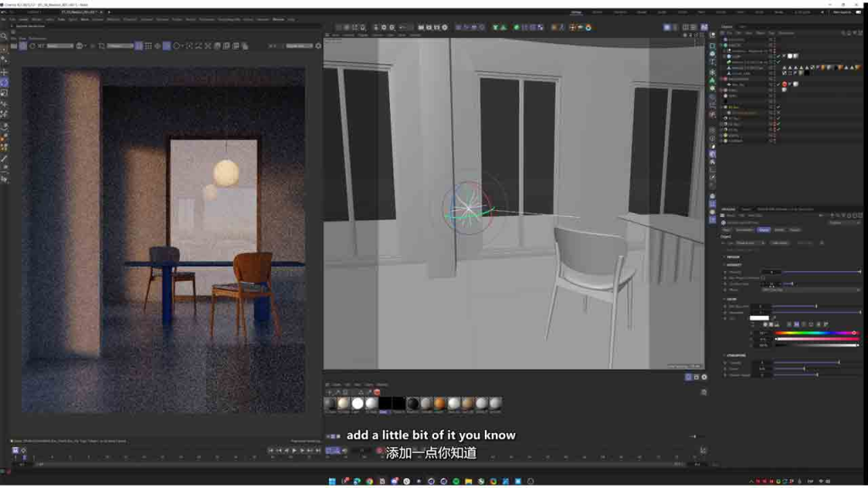The width and height of the screenshot is (868, 488).
Task: Click the green circle icon in top viewport toolbar
Action: (x=516, y=27)
